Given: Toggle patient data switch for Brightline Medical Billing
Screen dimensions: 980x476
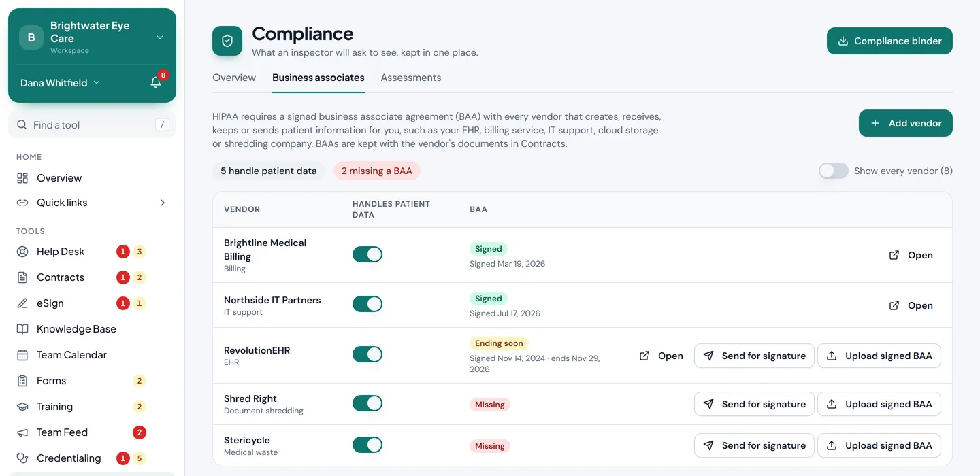Looking at the screenshot, I should (367, 254).
